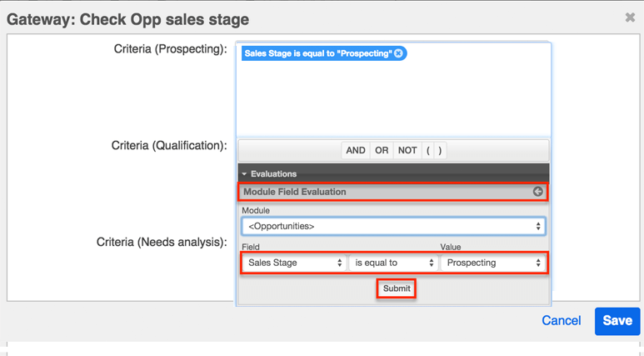The height and width of the screenshot is (356, 644).
Task: Open the 'is equal to' operator dropdown
Action: (392, 263)
